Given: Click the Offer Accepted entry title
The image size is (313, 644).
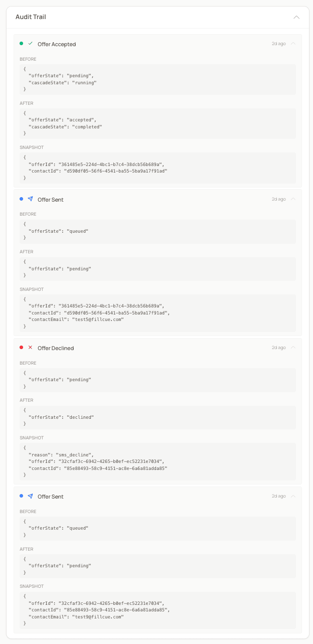Looking at the screenshot, I should 57,44.
